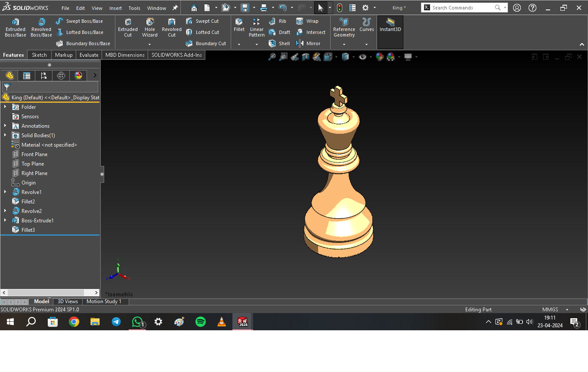Open the Fillet dropdown arrow

(239, 44)
